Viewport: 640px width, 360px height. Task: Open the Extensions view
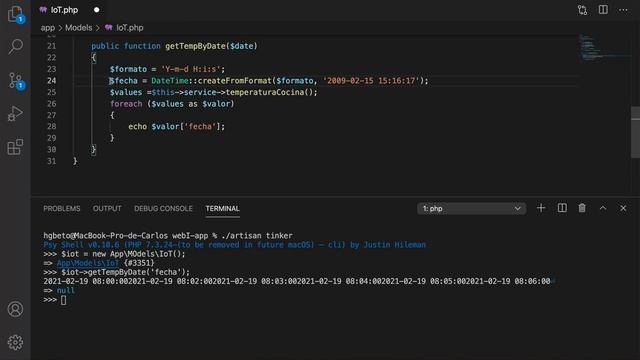(x=16, y=147)
